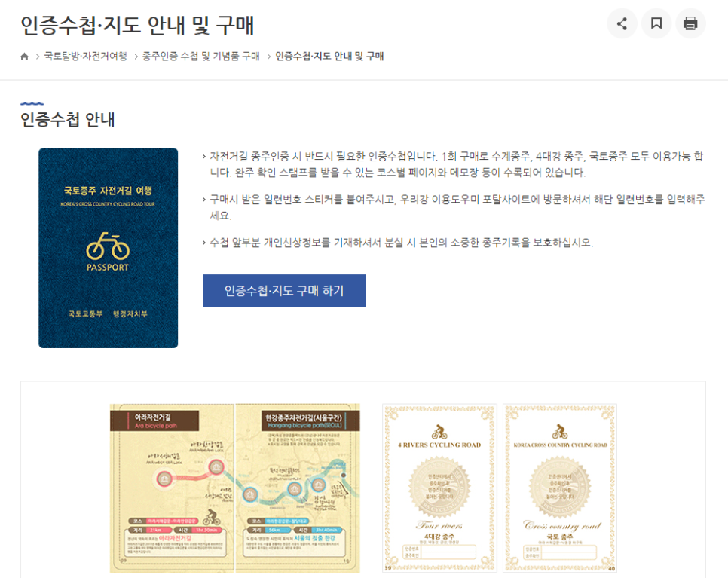Open 국토탐방·자전거여행 breadcrumb link
Viewport: 728px width, 578px height.
pyautogui.click(x=85, y=57)
